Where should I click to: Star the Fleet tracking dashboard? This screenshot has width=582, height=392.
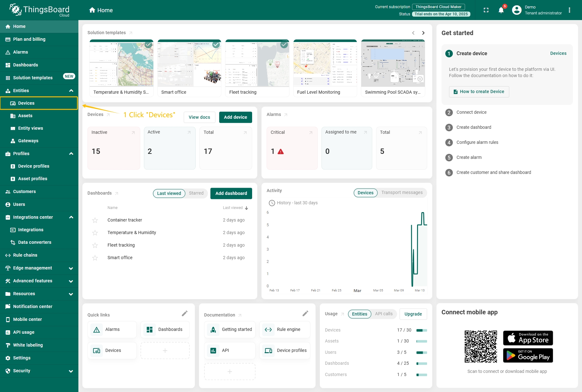[x=95, y=245]
